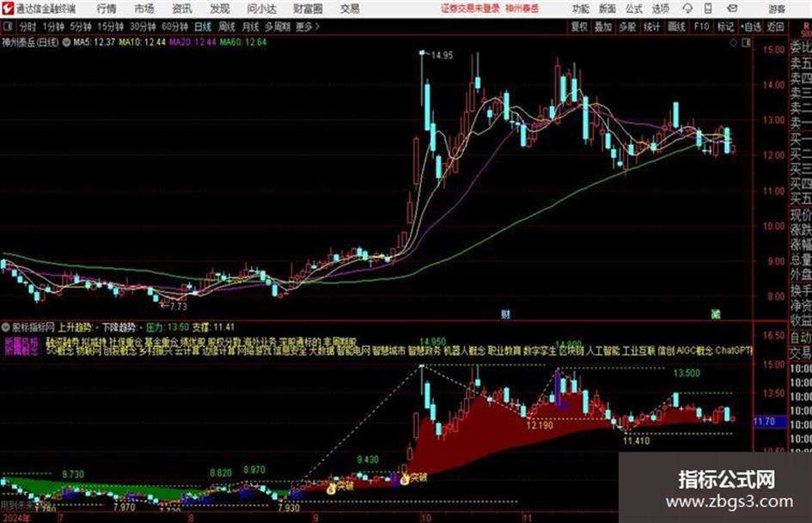Open the F10 company info button

tap(701, 27)
